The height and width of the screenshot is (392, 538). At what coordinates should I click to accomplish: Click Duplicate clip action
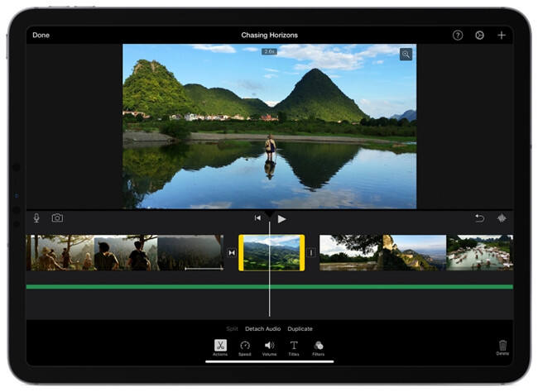pos(300,329)
